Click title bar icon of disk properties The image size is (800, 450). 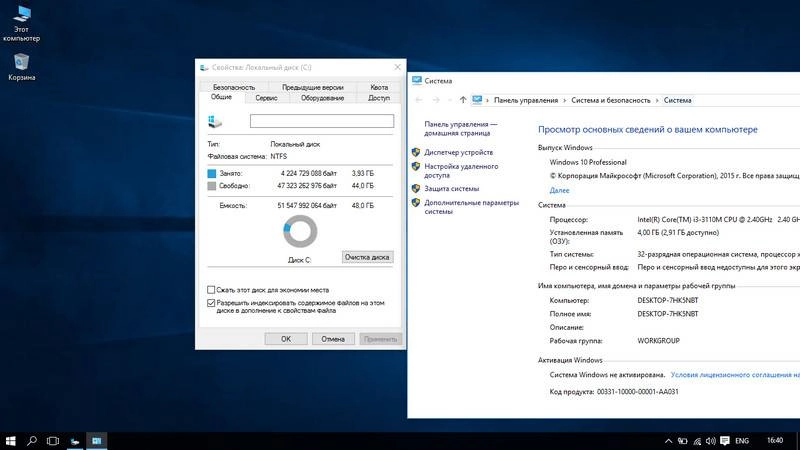click(204, 67)
